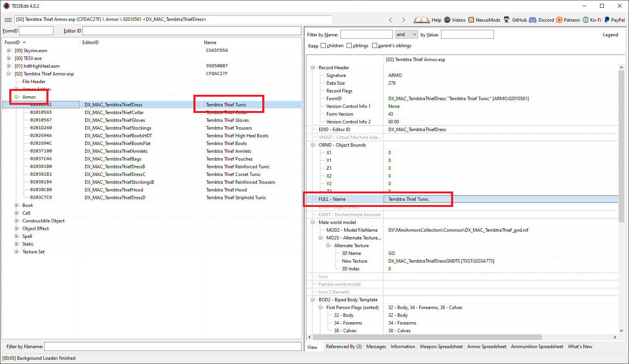The image size is (629, 364).
Task: Open the Help documentation via the book icon
Action: [422, 20]
